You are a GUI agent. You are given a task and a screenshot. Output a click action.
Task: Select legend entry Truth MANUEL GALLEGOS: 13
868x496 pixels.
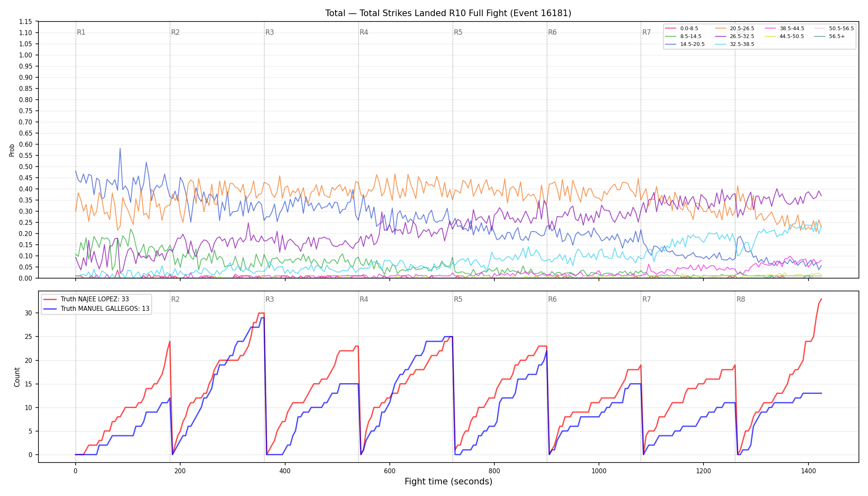pyautogui.click(x=96, y=309)
